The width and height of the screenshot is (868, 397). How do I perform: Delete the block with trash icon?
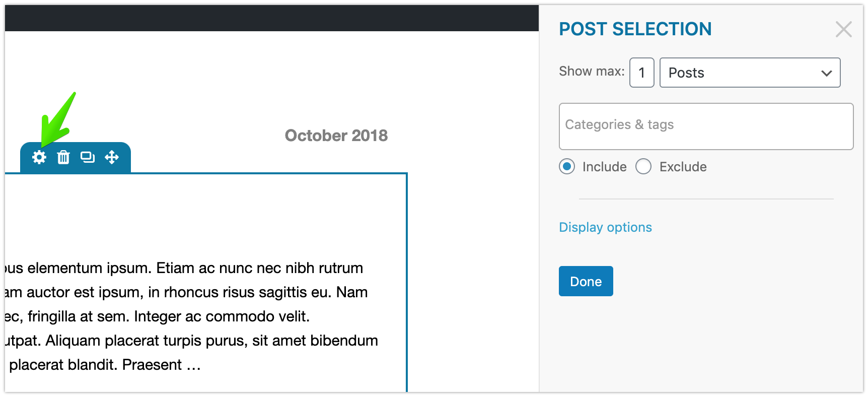tap(63, 157)
